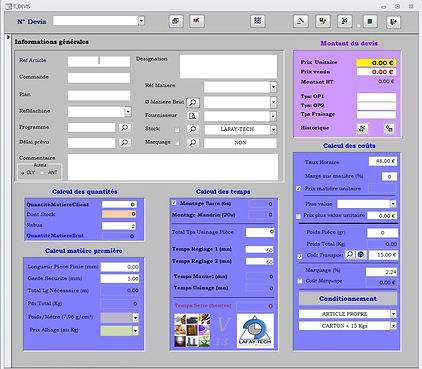Click the Plan input field
The width and height of the screenshot is (422, 369).
(x=99, y=95)
